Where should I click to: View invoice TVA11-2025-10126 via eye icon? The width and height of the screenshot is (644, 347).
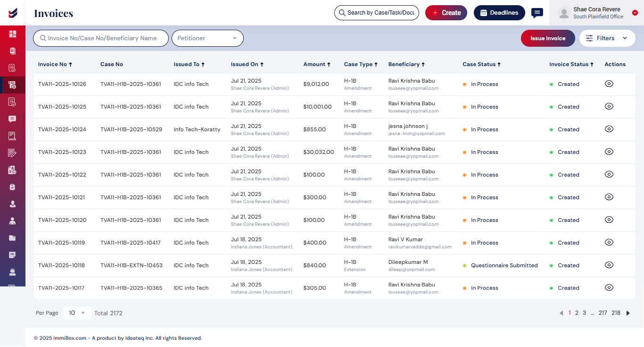(609, 84)
